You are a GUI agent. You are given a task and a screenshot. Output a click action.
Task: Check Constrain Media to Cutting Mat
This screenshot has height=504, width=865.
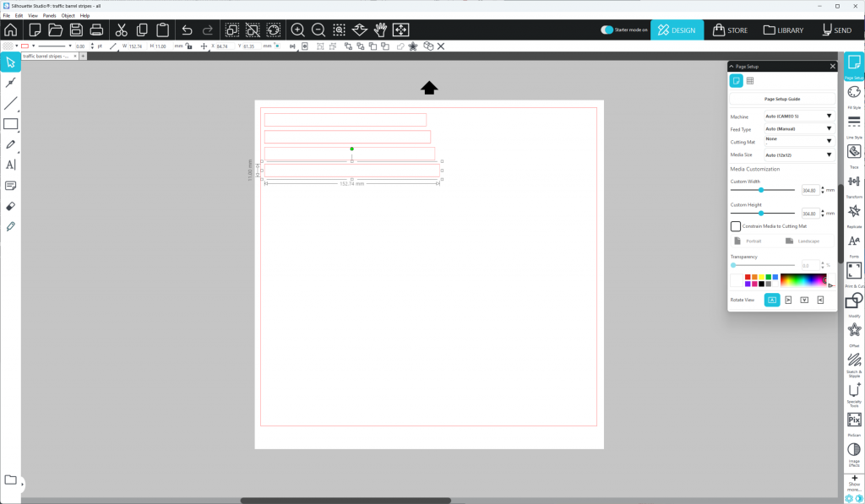[x=736, y=226]
